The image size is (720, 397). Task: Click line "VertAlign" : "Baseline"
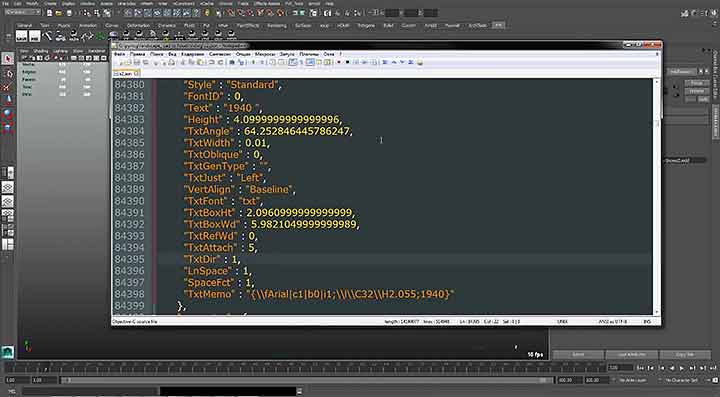pyautogui.click(x=240, y=190)
